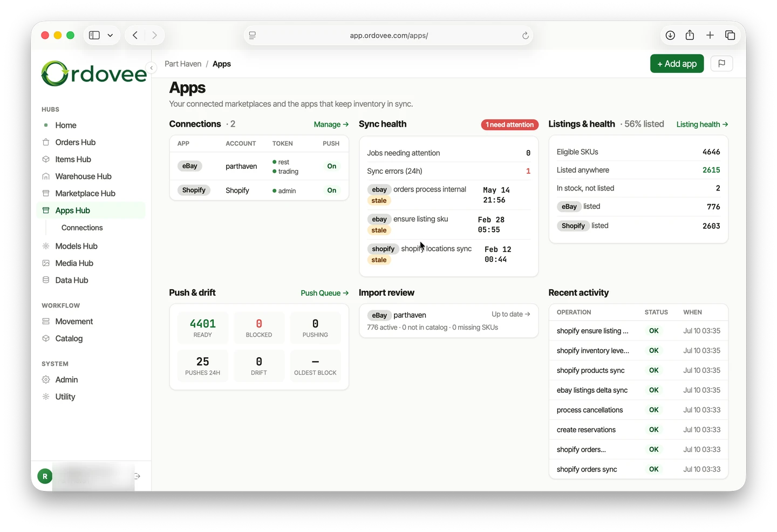Open a new tab with plus icon
777x532 pixels.
(710, 35)
